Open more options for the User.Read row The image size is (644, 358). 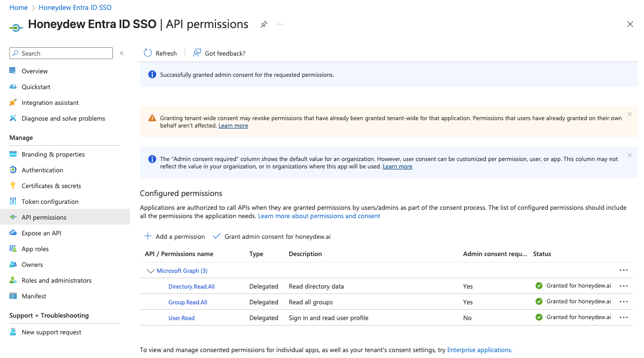(x=624, y=318)
